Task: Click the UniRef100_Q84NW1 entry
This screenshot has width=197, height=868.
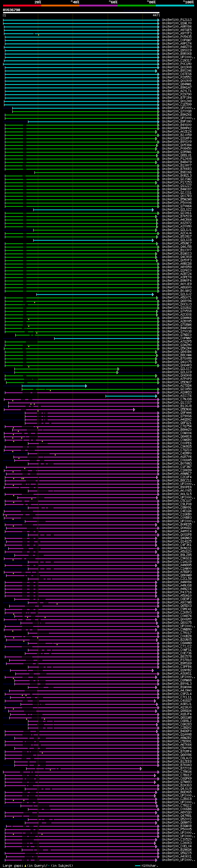Action: pos(177,84)
